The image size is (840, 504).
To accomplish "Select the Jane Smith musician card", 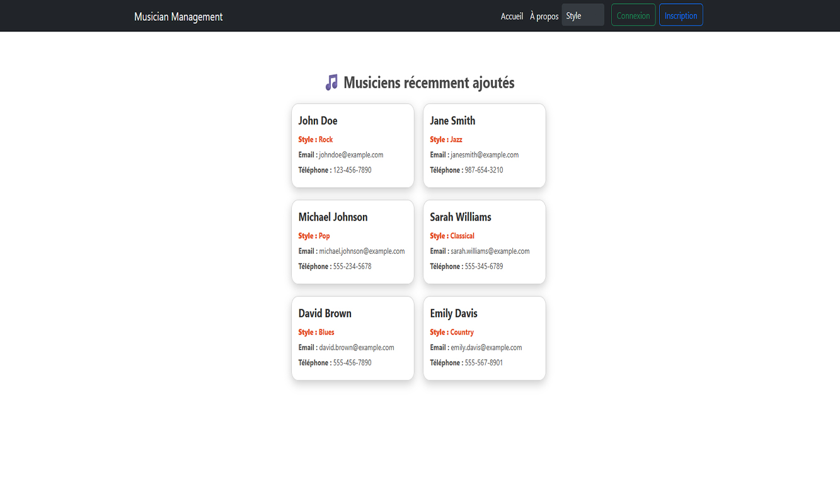I will click(484, 146).
